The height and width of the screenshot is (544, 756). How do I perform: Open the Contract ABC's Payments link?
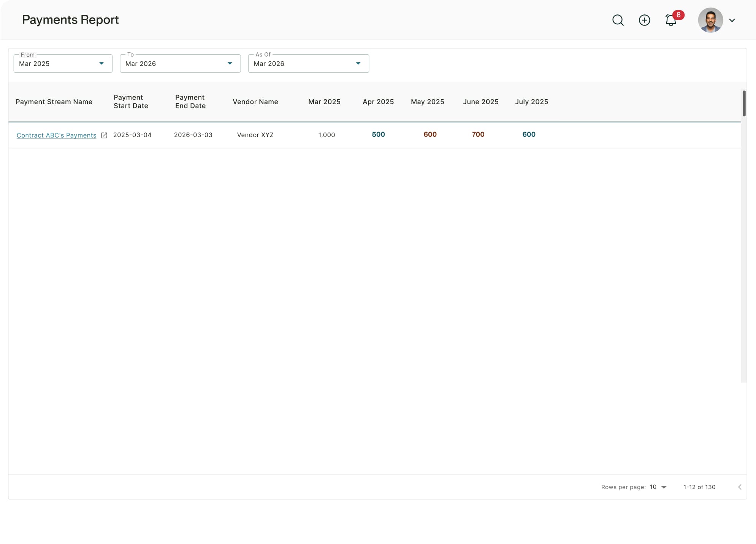pos(56,135)
